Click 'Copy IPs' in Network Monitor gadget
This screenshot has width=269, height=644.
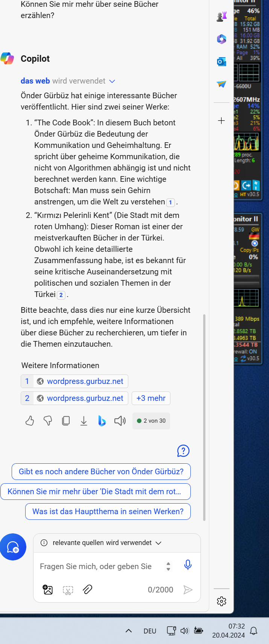[249, 250]
